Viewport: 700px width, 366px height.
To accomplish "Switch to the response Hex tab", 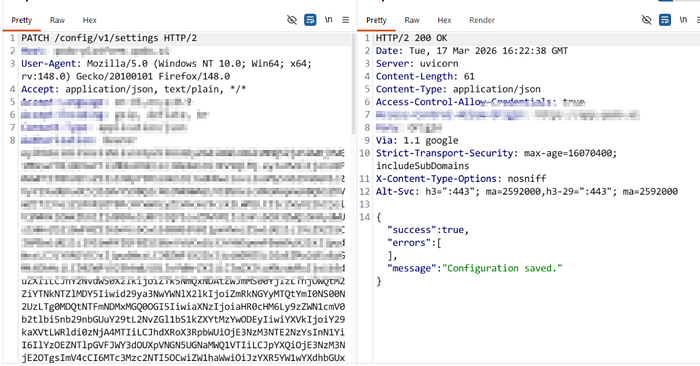I will (x=444, y=20).
